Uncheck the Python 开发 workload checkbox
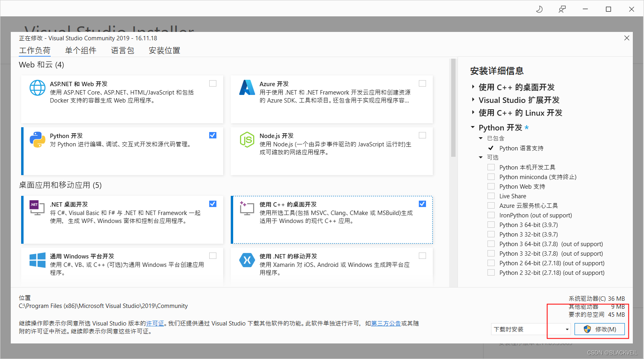644x359 pixels. click(213, 135)
